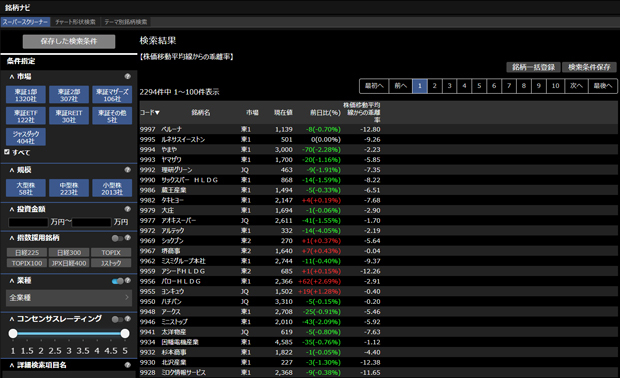This screenshot has height=378, width=620.
Task: Switch to チャート形状検索 tab
Action: click(75, 22)
